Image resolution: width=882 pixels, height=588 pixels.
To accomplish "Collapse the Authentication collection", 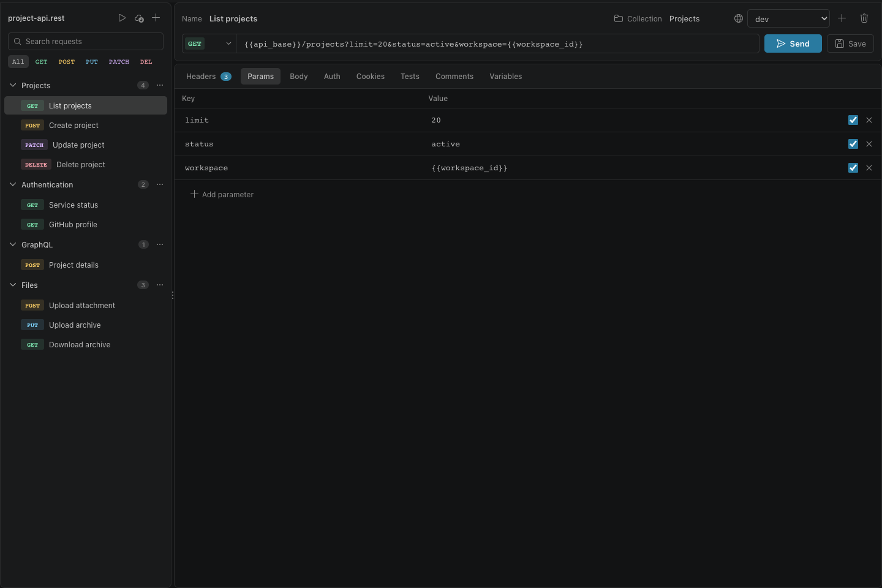I will click(13, 184).
